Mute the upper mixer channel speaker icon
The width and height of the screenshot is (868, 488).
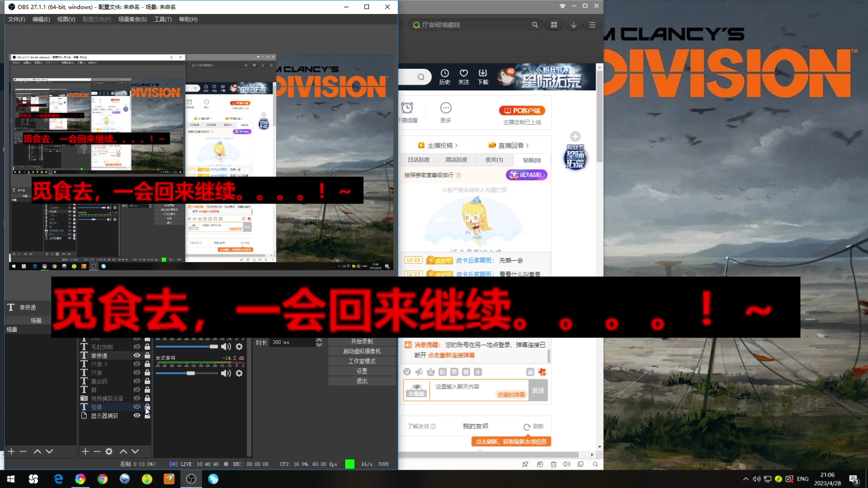226,347
